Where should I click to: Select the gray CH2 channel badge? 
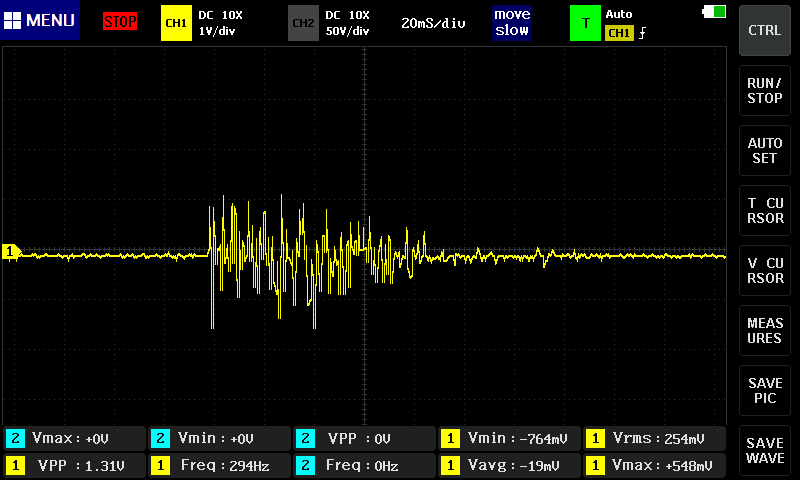pos(302,22)
